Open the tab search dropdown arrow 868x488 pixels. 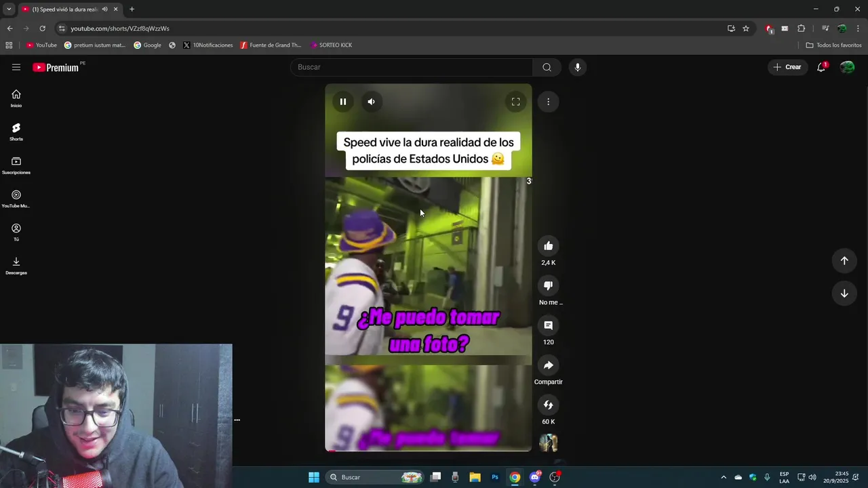[9, 9]
